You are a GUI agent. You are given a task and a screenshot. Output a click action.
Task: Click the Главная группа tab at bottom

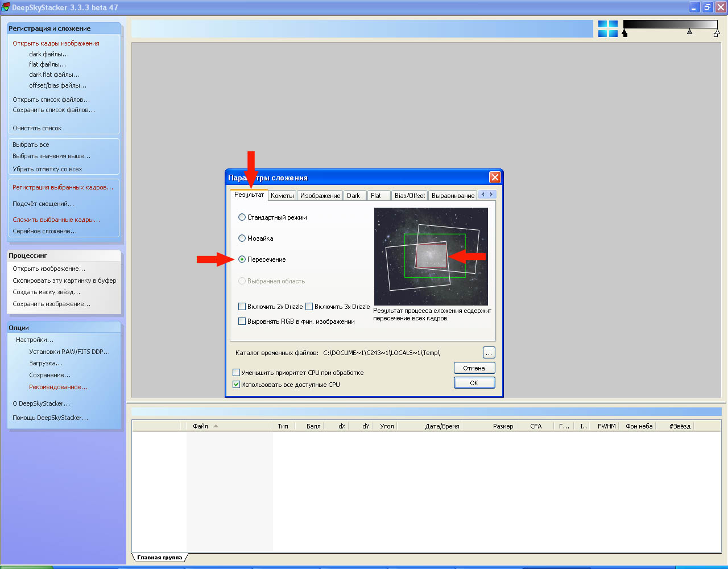(159, 558)
